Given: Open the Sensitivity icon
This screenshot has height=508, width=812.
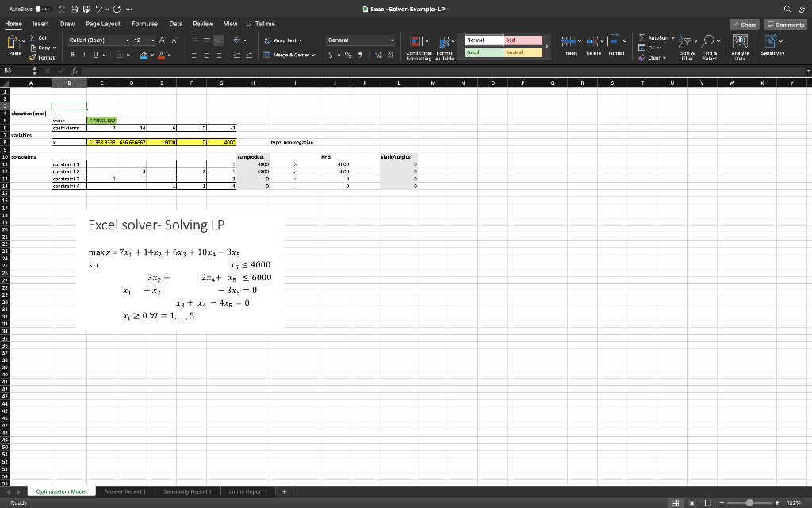Looking at the screenshot, I should (x=770, y=48).
